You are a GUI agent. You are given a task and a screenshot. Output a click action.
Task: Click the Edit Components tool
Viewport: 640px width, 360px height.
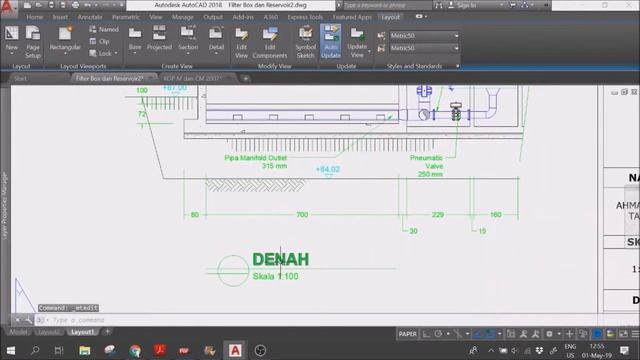coord(270,42)
